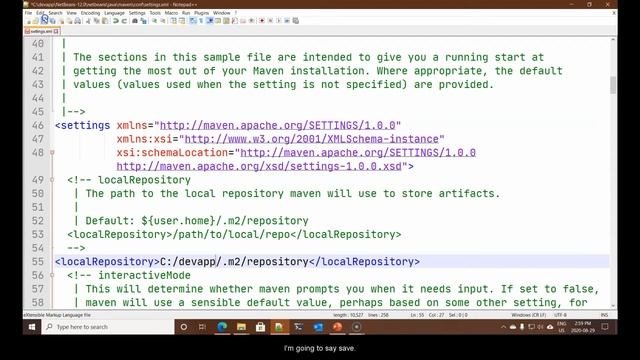Screen dimensions: 640x360
Task: Open the Settings menu
Action: pyautogui.click(x=137, y=13)
